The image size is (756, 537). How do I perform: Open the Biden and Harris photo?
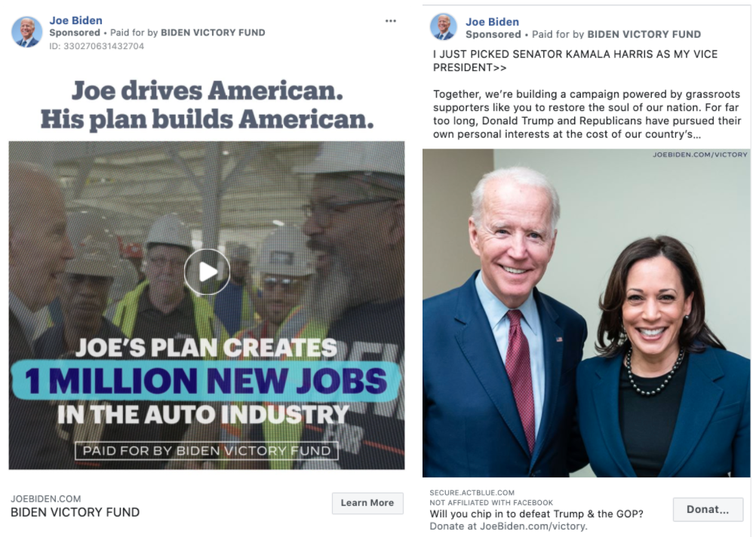[x=586, y=313]
